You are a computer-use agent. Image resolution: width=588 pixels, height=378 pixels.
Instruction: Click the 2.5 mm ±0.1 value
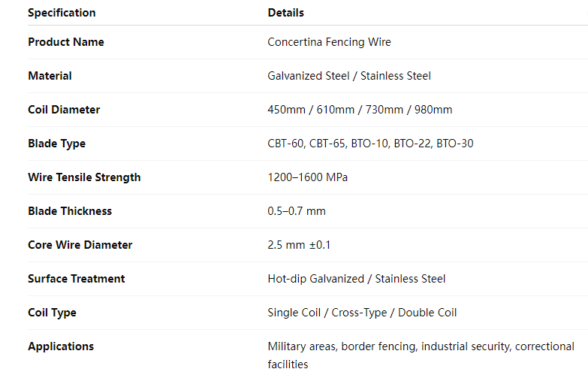(x=299, y=245)
